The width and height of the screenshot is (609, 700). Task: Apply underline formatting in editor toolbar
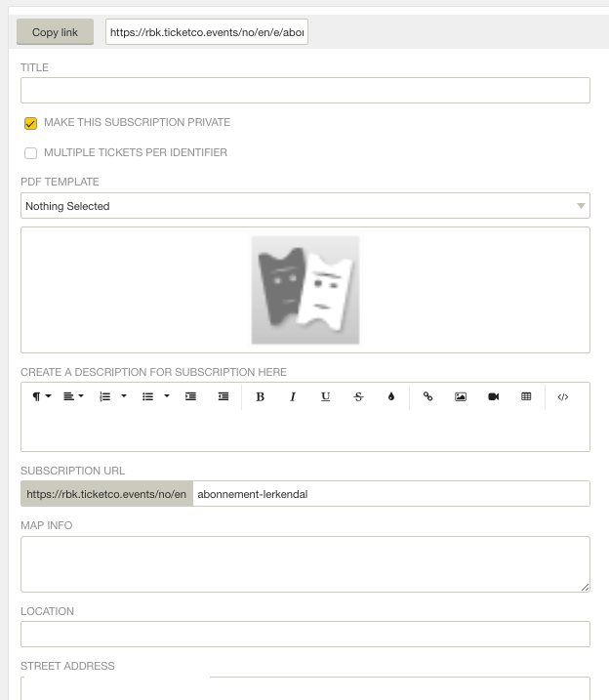click(x=325, y=396)
